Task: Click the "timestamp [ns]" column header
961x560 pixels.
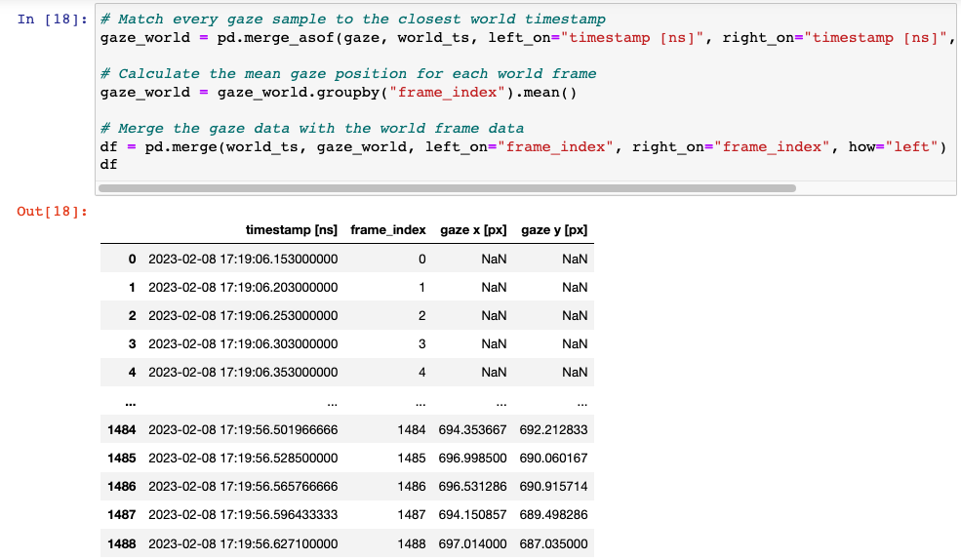Action: pyautogui.click(x=292, y=230)
